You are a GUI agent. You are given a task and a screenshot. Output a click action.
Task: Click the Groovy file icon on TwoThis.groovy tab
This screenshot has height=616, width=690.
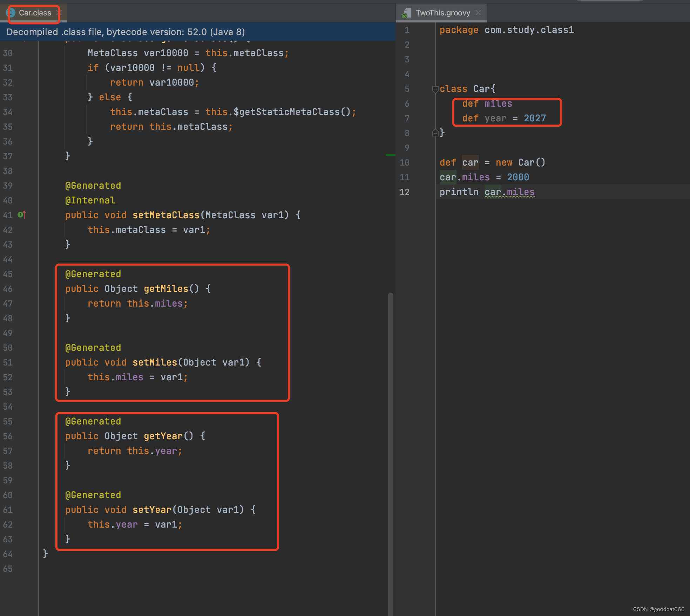point(406,13)
